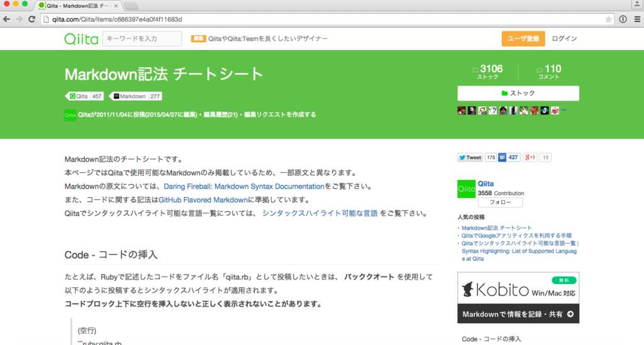Click the Tweet button
The width and height of the screenshot is (644, 345).
tap(470, 158)
